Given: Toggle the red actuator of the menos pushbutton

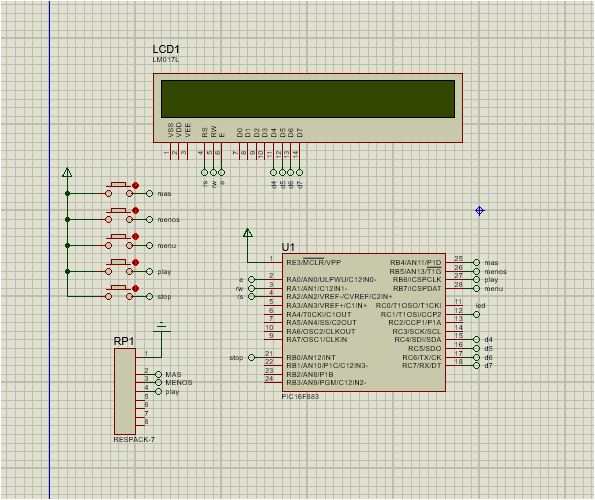Looking at the screenshot, I should coord(135,211).
